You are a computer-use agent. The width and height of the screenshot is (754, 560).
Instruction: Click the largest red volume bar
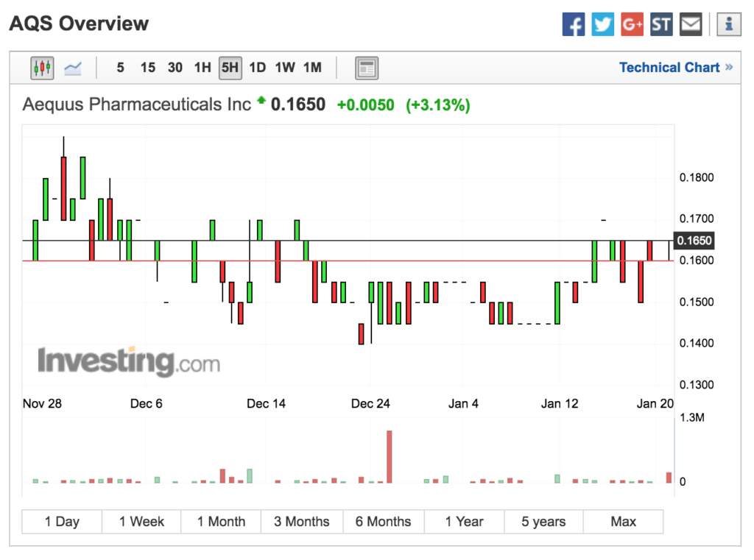[389, 457]
